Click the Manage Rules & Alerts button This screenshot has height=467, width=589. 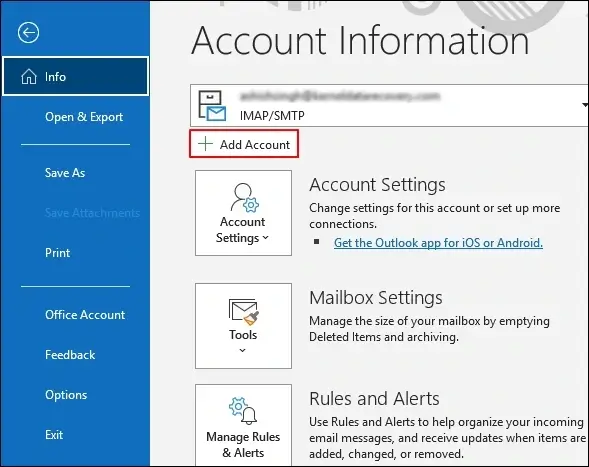point(243,425)
